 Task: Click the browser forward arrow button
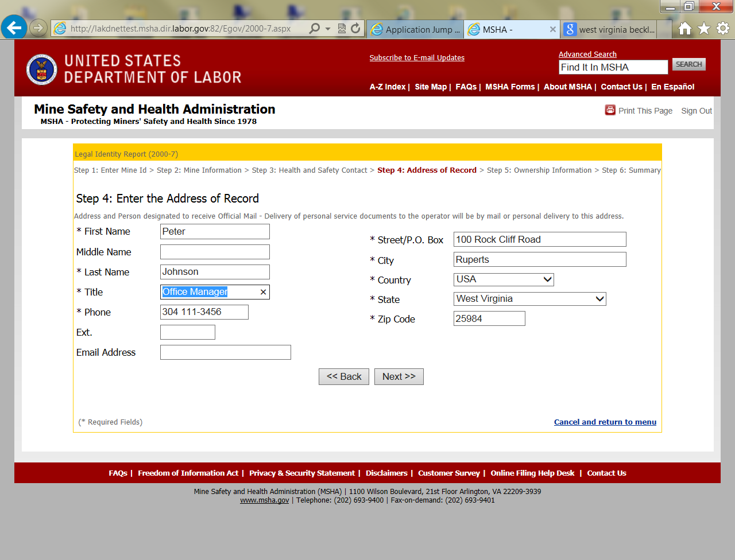(38, 28)
